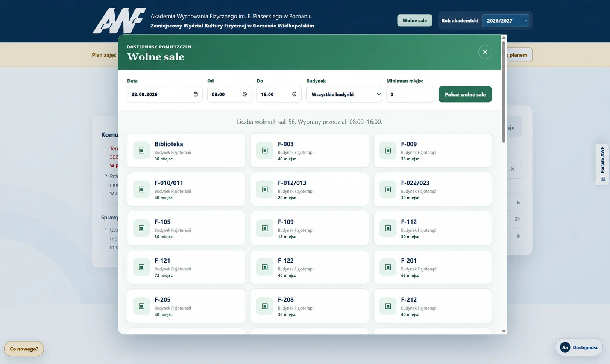Click the room icon on the Biblioteka card

[x=141, y=150]
